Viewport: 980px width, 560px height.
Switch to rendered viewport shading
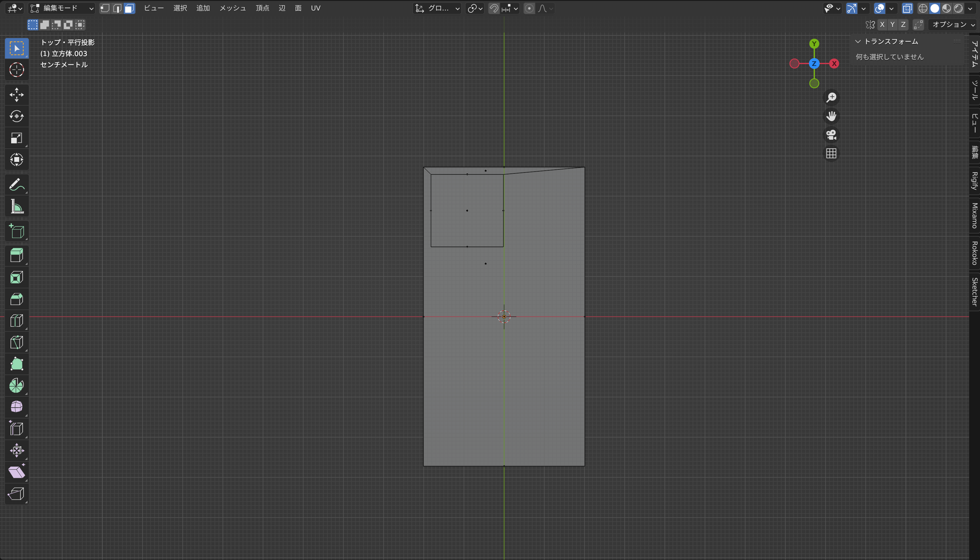coord(958,8)
